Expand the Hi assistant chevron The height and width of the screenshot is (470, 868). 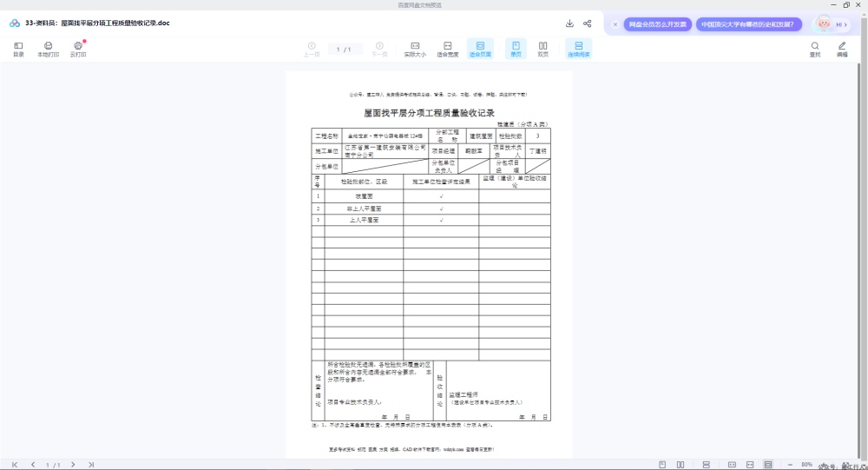coord(845,24)
